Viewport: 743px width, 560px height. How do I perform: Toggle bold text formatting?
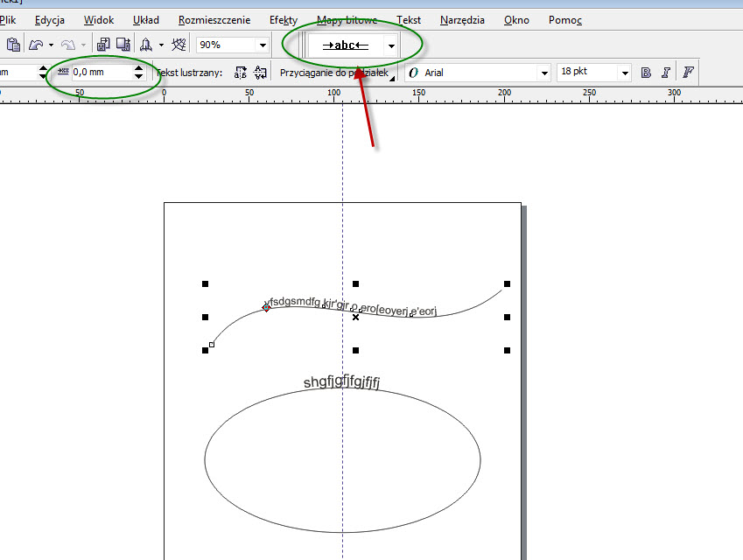click(646, 73)
